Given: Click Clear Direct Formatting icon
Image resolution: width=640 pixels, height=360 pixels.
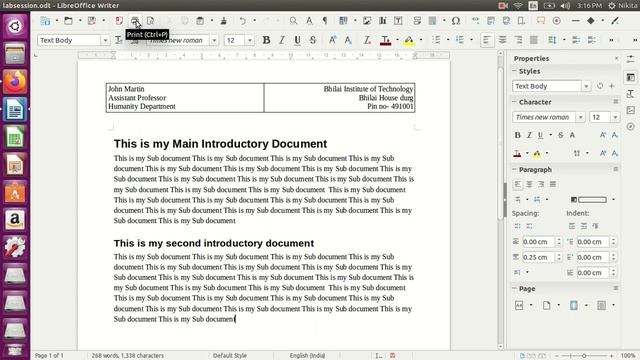Looking at the screenshot, I should [x=367, y=40].
